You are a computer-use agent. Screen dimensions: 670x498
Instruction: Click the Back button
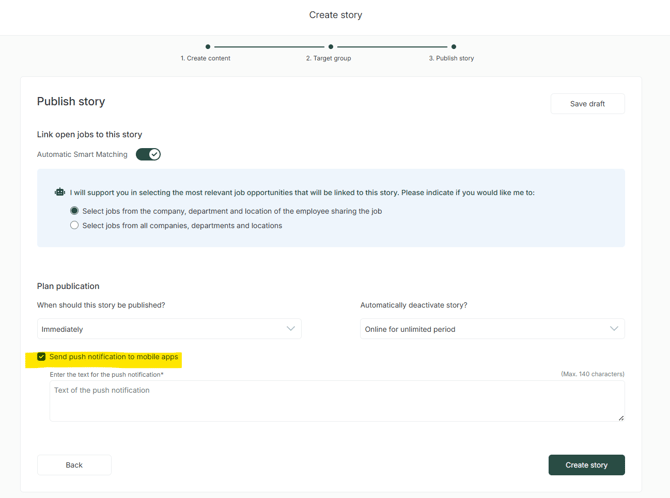(x=74, y=465)
